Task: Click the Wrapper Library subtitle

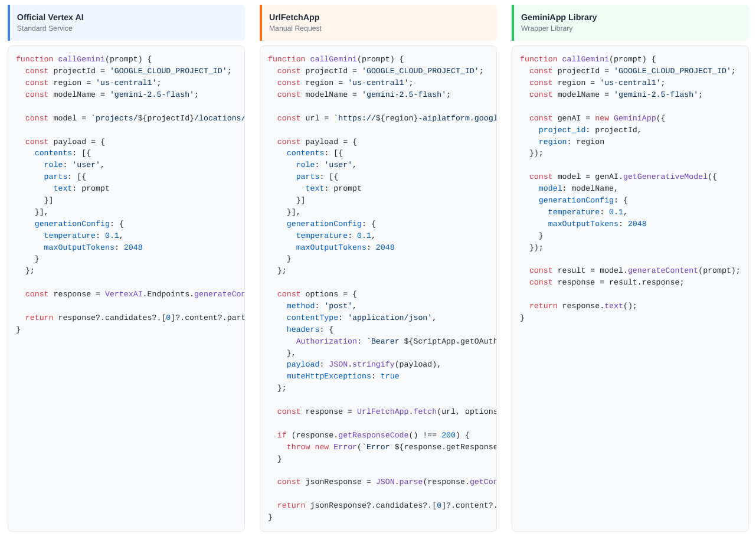Action: [546, 28]
